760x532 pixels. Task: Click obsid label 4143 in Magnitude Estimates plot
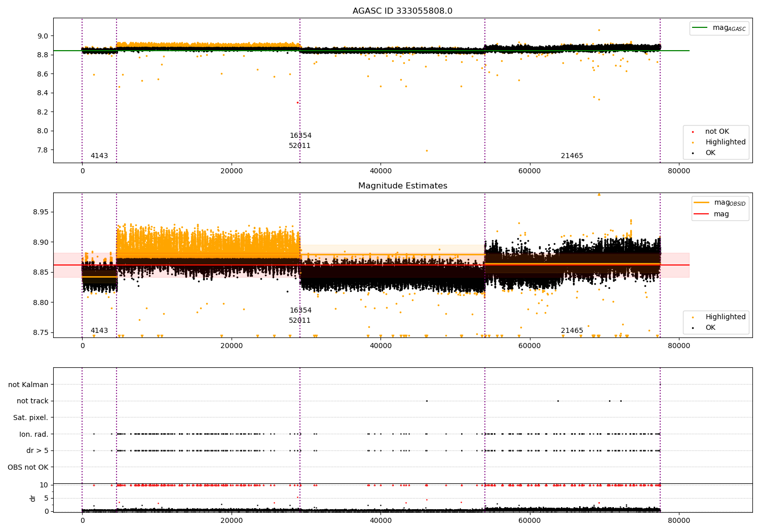pyautogui.click(x=99, y=330)
